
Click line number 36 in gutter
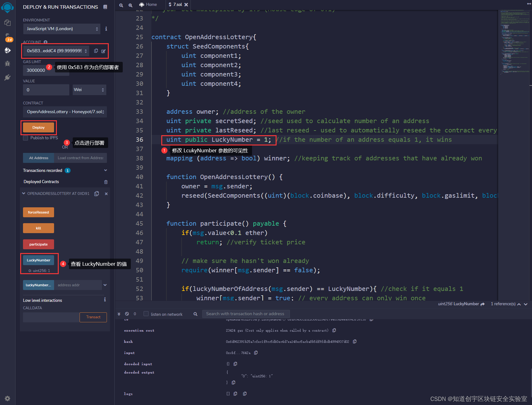tap(140, 140)
